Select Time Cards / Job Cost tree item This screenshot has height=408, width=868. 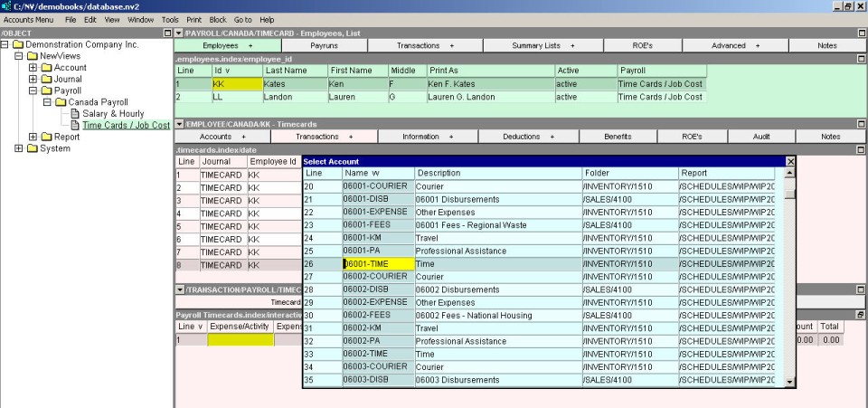tap(126, 126)
